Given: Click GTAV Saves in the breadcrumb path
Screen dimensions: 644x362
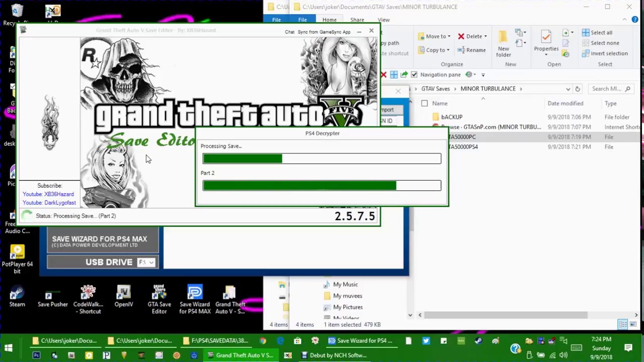Looking at the screenshot, I should [435, 89].
